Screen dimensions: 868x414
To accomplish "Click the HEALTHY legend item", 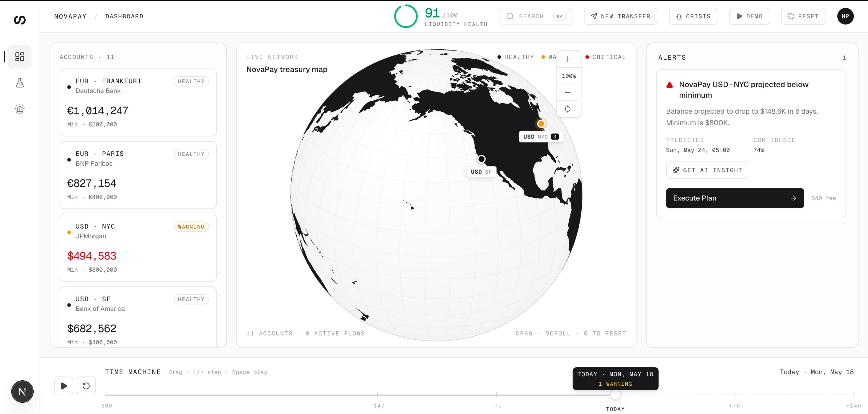I will [515, 57].
